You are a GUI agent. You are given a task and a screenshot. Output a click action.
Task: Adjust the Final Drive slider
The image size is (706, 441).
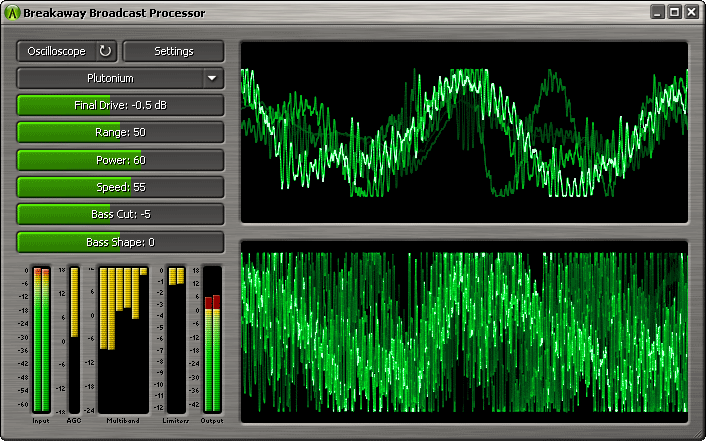point(120,105)
